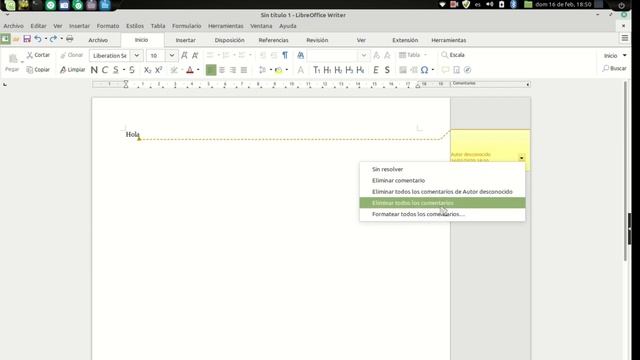The height and width of the screenshot is (360, 640).
Task: Open the paragraph style dropdown arrow
Action: tap(363, 55)
